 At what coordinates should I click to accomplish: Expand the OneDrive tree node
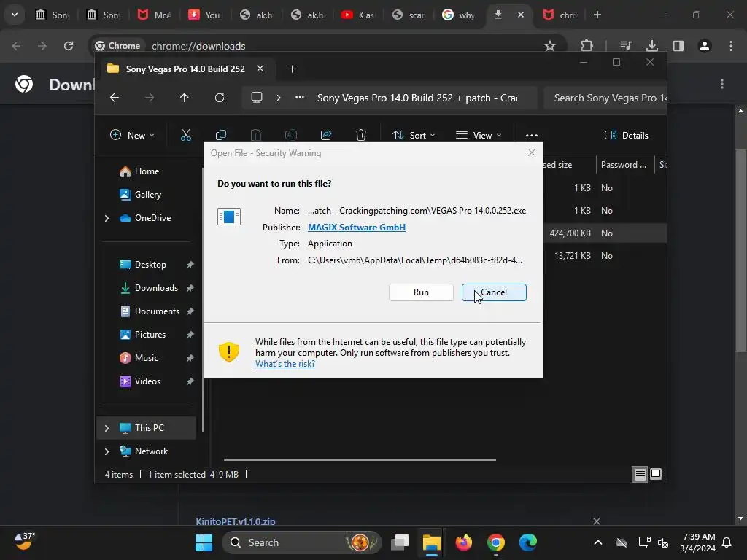click(x=107, y=218)
